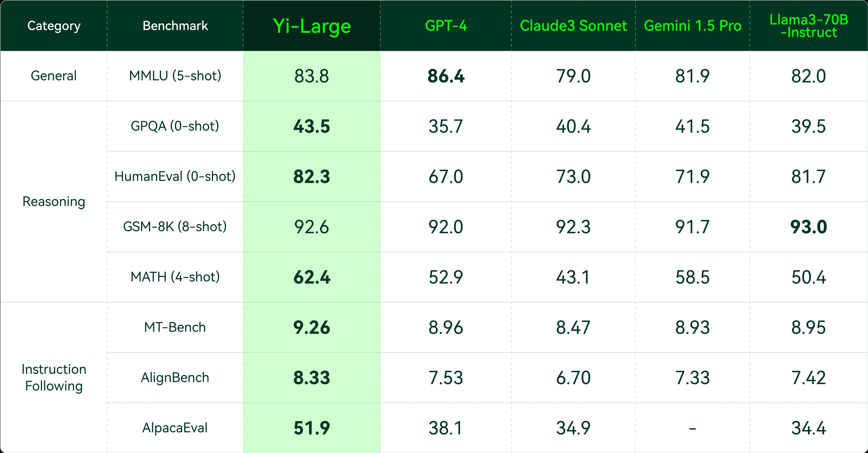Click the GSM-8K (8-shot) benchmark label

175,227
